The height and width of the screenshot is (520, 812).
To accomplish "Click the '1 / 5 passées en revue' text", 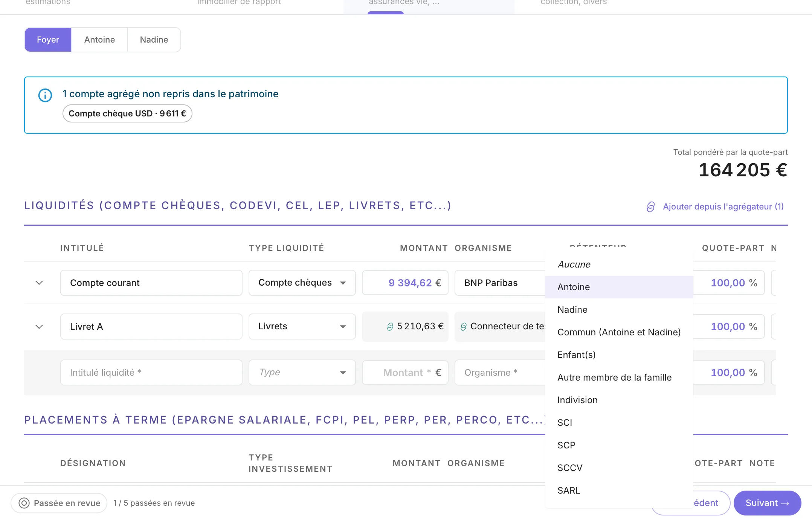I will point(154,503).
